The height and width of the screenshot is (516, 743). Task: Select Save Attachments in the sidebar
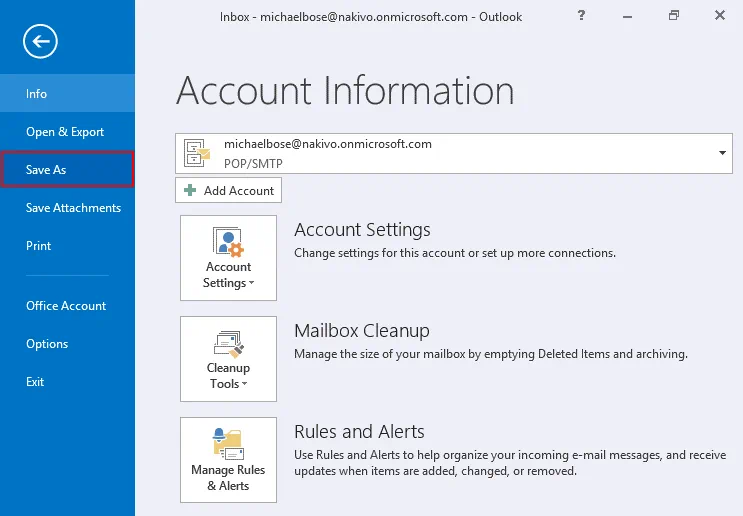[x=73, y=208]
